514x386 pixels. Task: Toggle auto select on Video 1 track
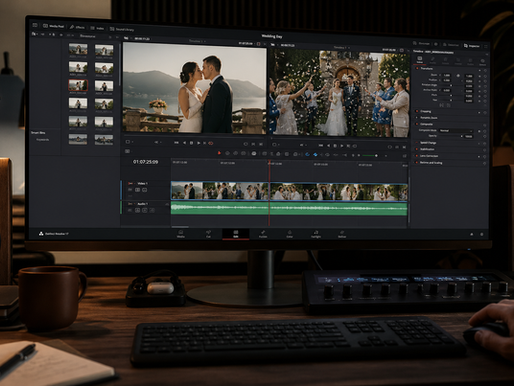(137, 190)
